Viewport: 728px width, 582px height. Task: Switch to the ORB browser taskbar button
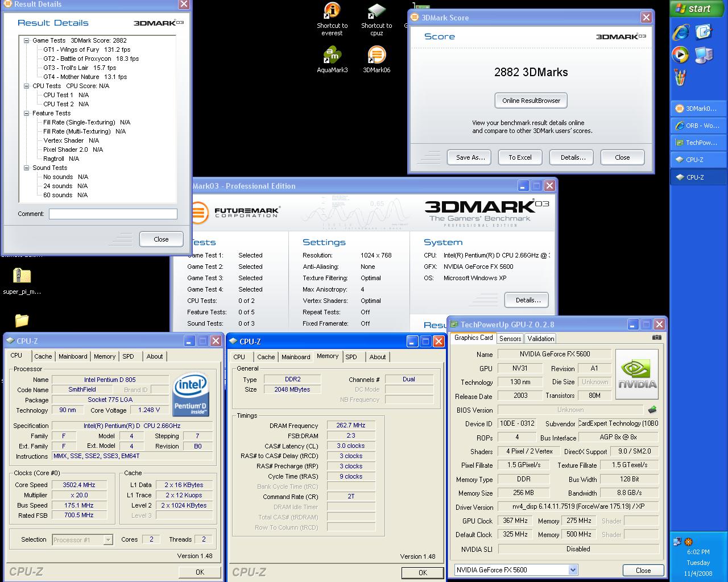point(698,126)
